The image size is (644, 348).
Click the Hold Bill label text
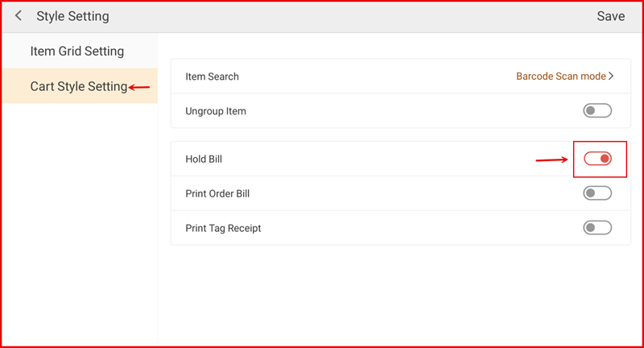coord(204,159)
